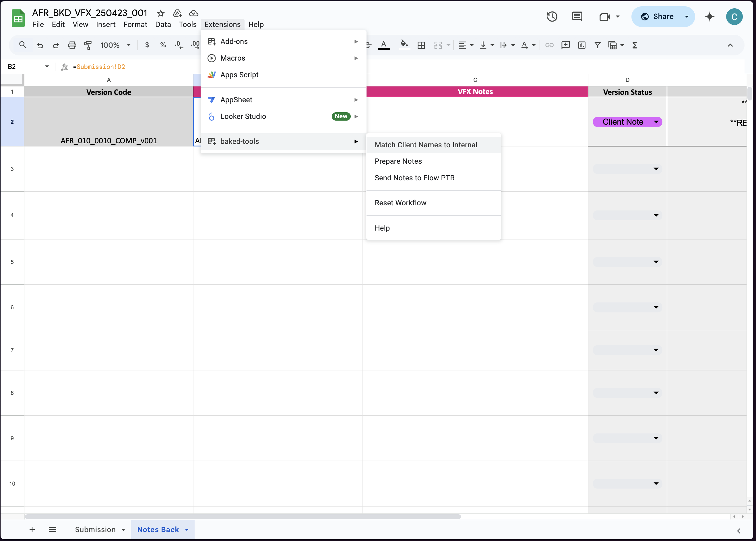The width and height of the screenshot is (756, 541).
Task: Open the zoom 100% dropdown
Action: pyautogui.click(x=115, y=45)
